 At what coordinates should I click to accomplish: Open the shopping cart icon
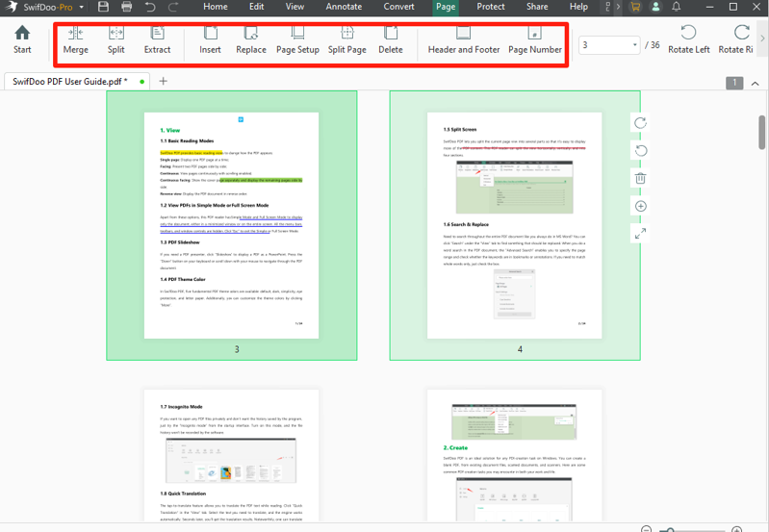point(635,7)
